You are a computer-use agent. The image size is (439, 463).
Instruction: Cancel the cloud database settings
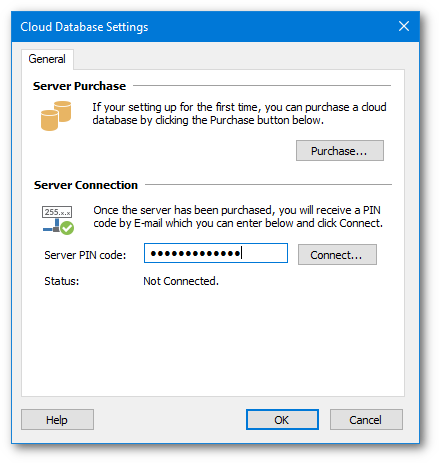tap(366, 420)
